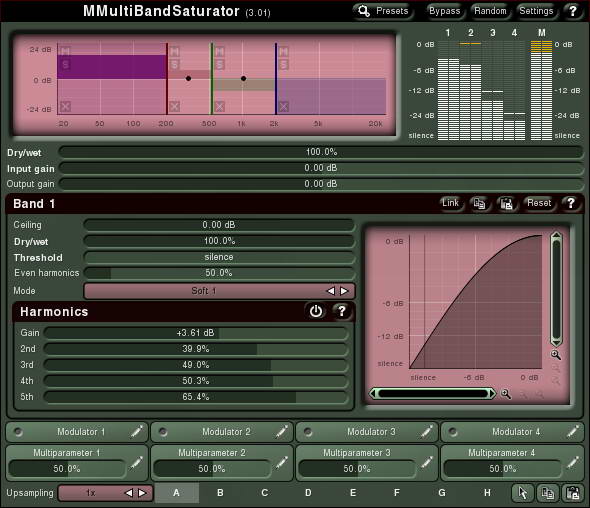Click the Input gain slider
This screenshot has width=590, height=508.
pos(321,168)
